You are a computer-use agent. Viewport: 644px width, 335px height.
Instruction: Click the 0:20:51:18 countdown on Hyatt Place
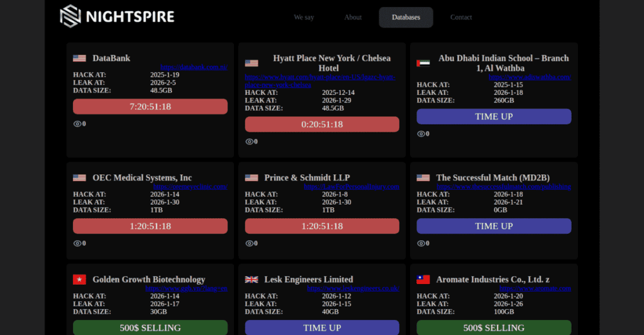[322, 124]
